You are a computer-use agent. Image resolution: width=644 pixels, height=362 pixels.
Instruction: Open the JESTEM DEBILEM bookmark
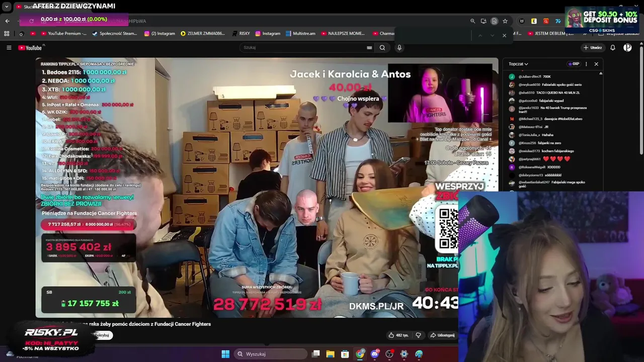coord(550,34)
